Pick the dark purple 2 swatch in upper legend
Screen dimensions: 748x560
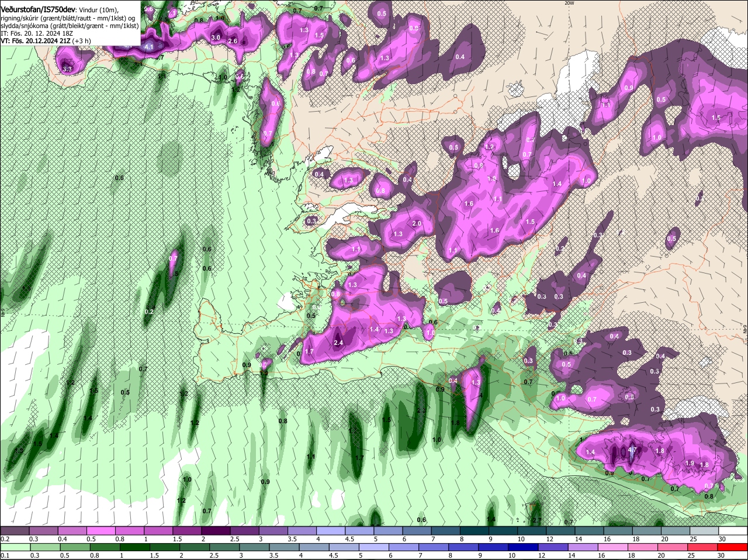215,531
